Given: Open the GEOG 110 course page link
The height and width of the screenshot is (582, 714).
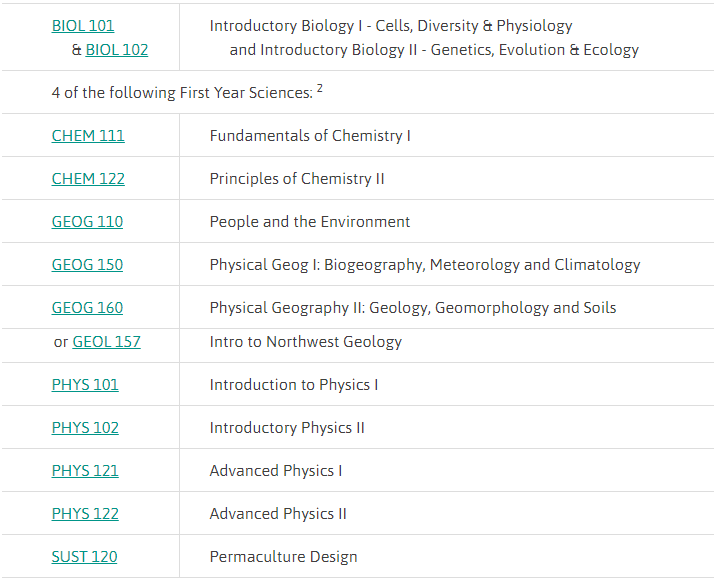Looking at the screenshot, I should pos(87,222).
